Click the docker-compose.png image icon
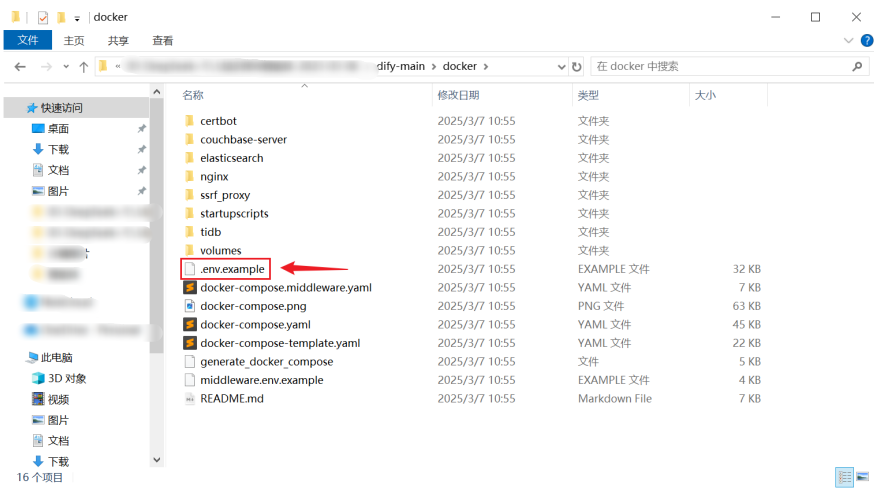Screen dimensions: 874x492 (190, 306)
